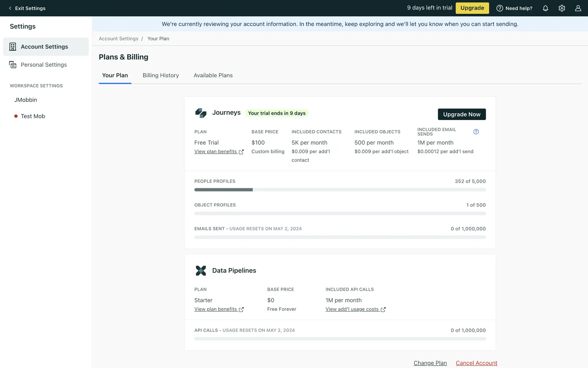Click the Data Pipelines logo icon
The image size is (588, 368).
[201, 270]
